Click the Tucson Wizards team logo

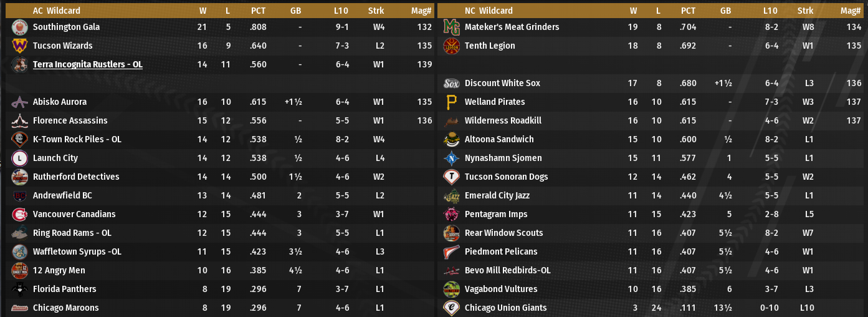click(19, 46)
